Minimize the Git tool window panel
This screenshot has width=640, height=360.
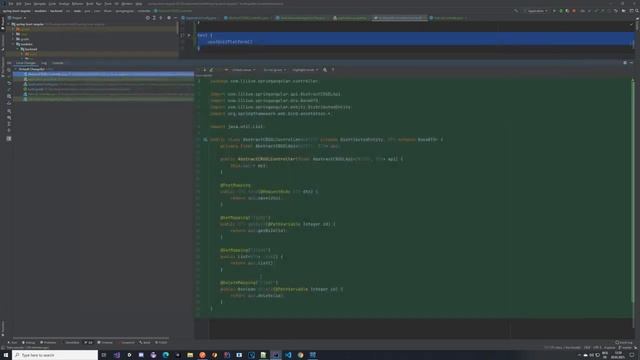coord(631,63)
